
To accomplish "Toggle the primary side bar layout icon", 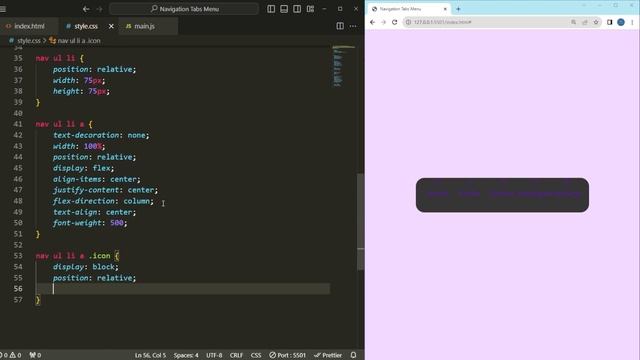I will pos(271,9).
